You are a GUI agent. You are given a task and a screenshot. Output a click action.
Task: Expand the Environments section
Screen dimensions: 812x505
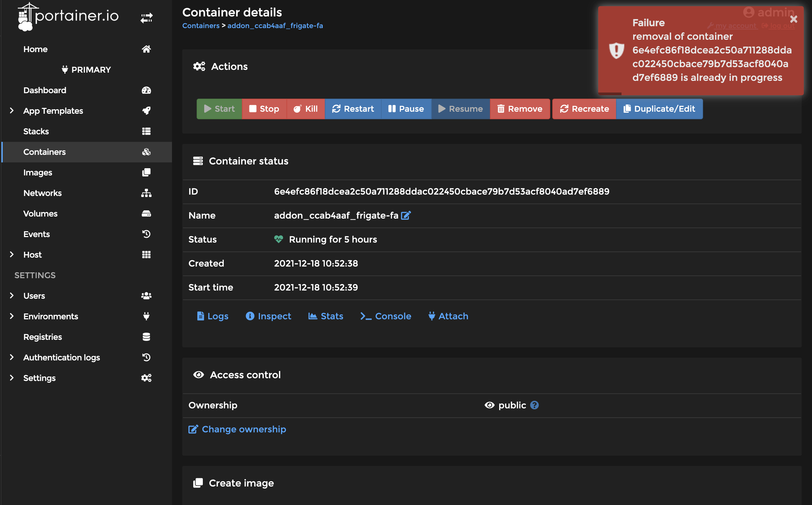click(11, 316)
